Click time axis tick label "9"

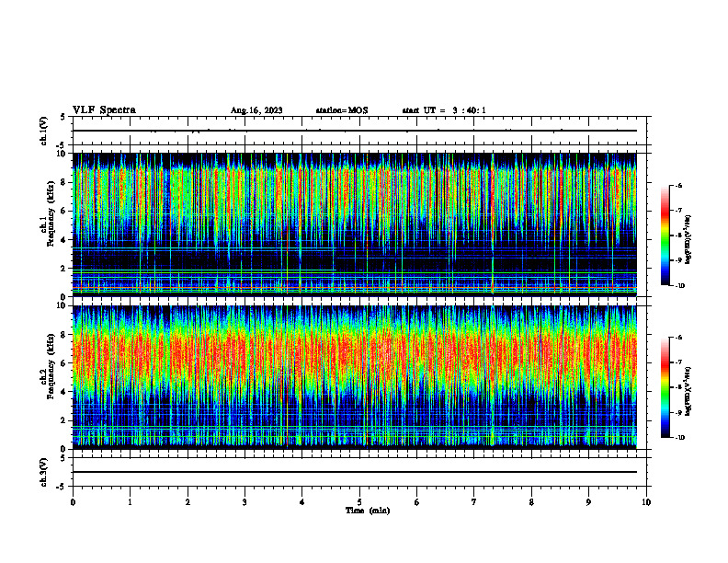(588, 502)
